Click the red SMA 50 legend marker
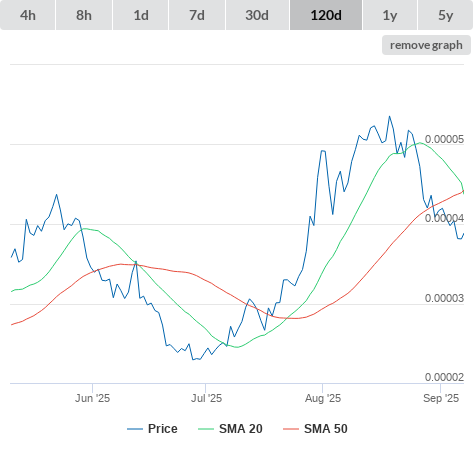The height and width of the screenshot is (455, 474). (x=291, y=429)
